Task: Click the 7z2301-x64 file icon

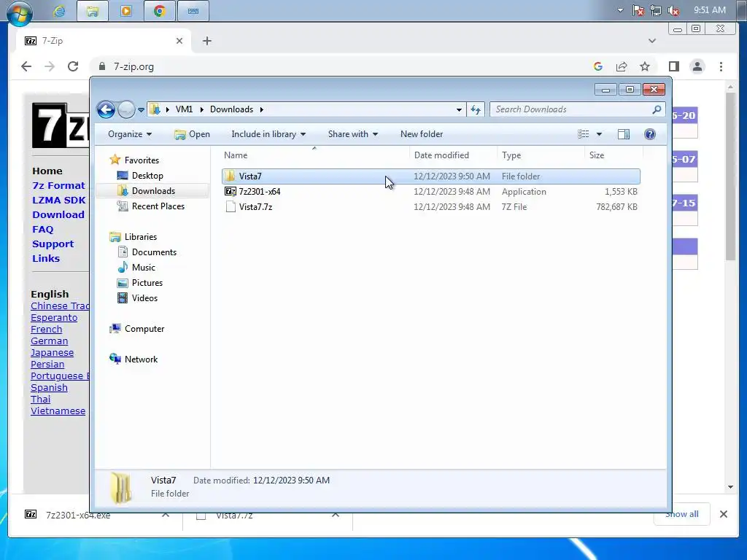Action: click(230, 192)
